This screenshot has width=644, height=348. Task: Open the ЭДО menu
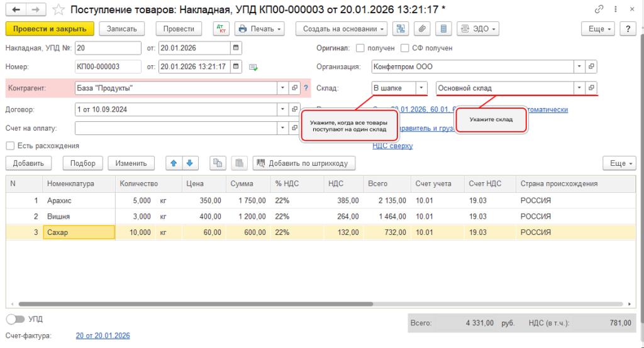coord(478,29)
